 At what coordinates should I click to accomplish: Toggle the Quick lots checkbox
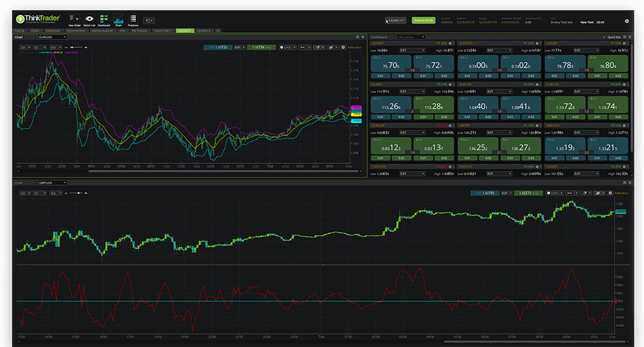pos(605,36)
